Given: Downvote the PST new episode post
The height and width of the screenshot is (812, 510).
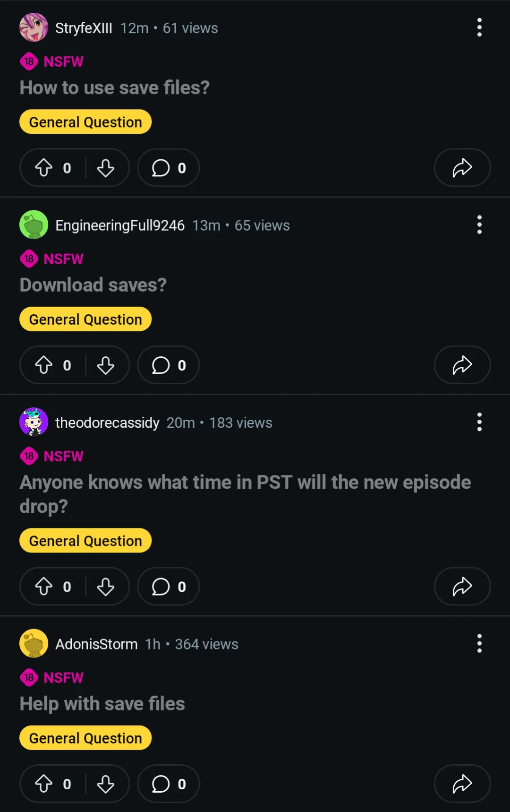Looking at the screenshot, I should (x=105, y=586).
